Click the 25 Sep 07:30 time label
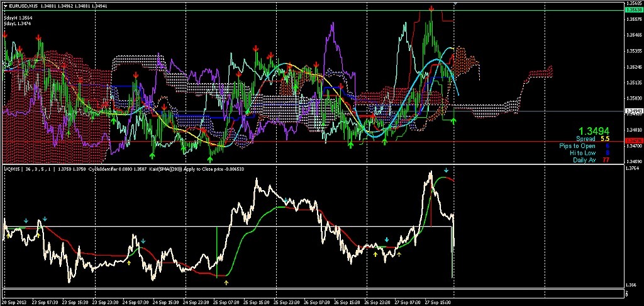This screenshot has width=644, height=306. 226,302
